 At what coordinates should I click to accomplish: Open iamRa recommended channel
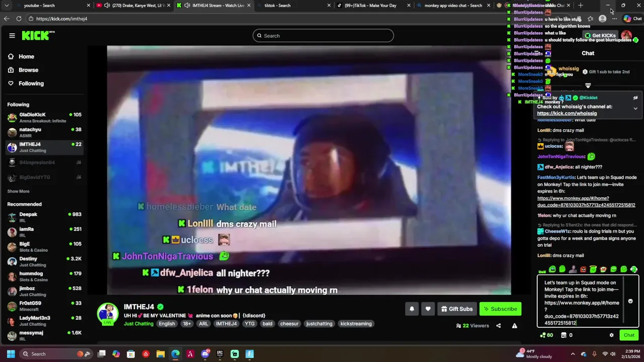(44, 232)
